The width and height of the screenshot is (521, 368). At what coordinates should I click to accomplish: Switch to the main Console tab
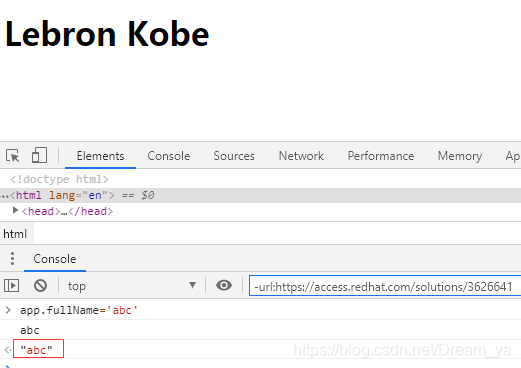click(x=169, y=156)
